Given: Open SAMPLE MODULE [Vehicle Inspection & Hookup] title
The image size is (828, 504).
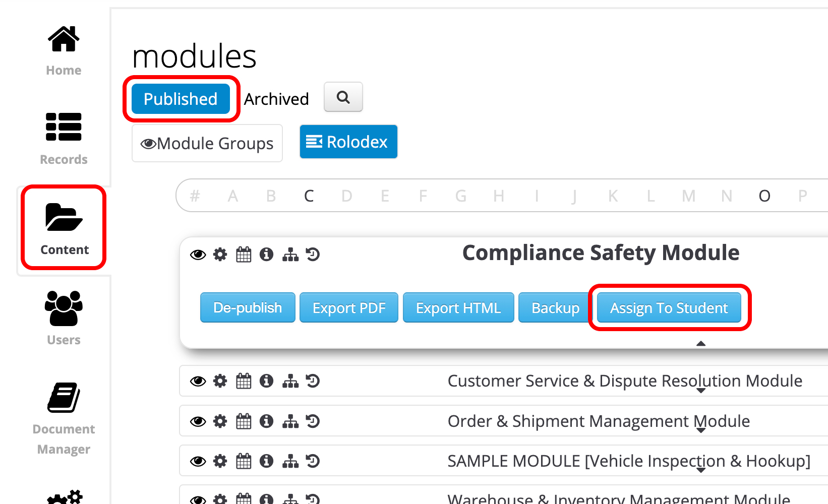Looking at the screenshot, I should pyautogui.click(x=629, y=461).
